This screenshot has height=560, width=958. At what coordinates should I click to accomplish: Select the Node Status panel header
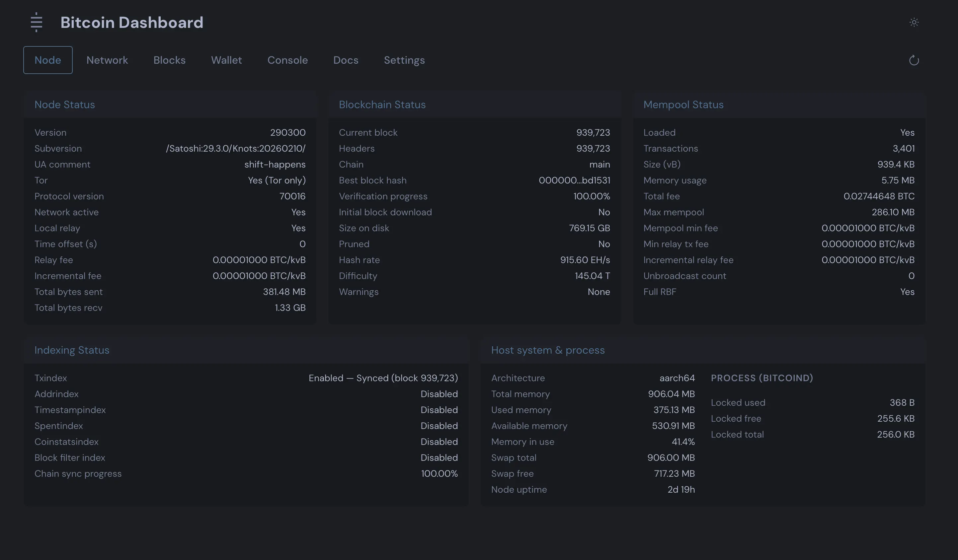65,105
